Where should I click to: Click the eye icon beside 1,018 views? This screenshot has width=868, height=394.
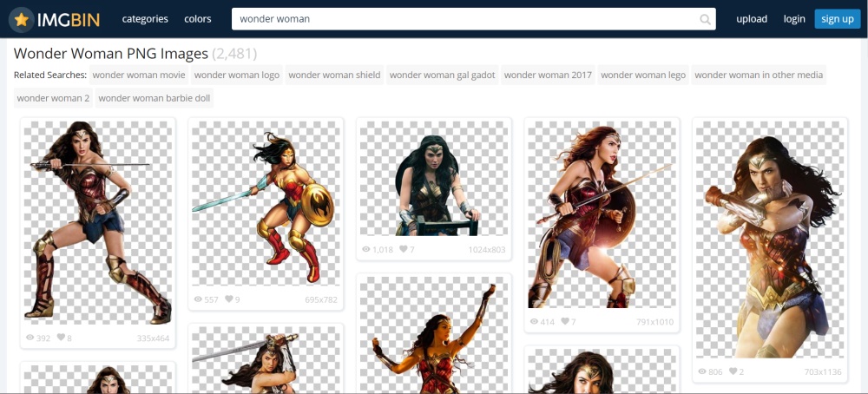366,249
